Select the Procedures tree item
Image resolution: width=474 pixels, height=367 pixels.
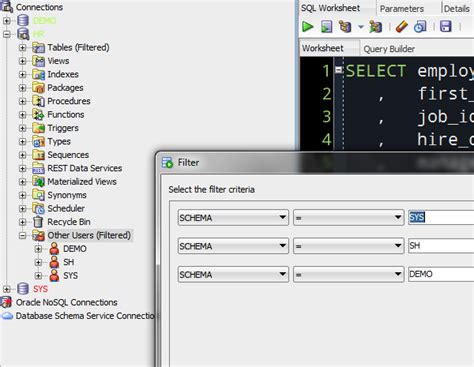click(69, 101)
